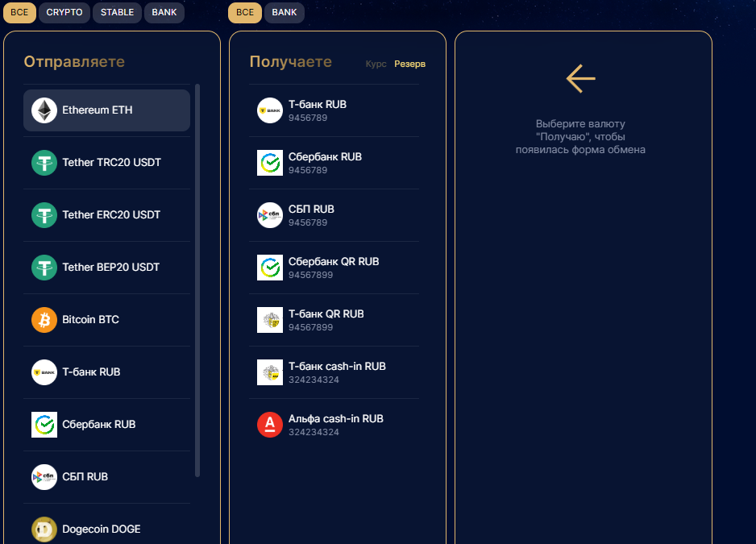756x544 pixels.
Task: Click the Получаете heading
Action: 291,62
